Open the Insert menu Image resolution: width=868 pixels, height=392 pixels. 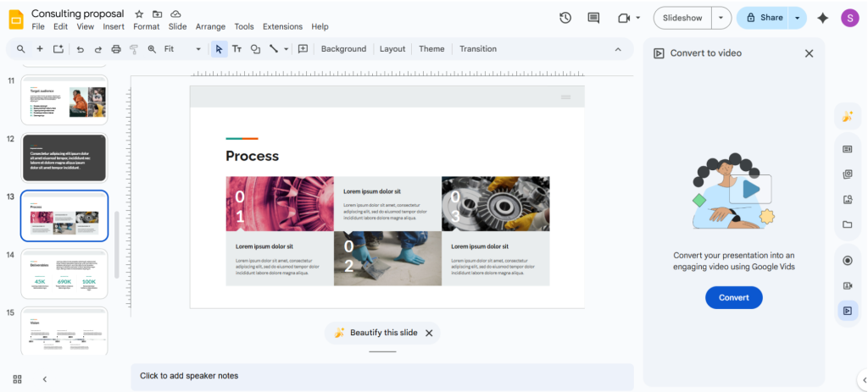[x=114, y=26]
